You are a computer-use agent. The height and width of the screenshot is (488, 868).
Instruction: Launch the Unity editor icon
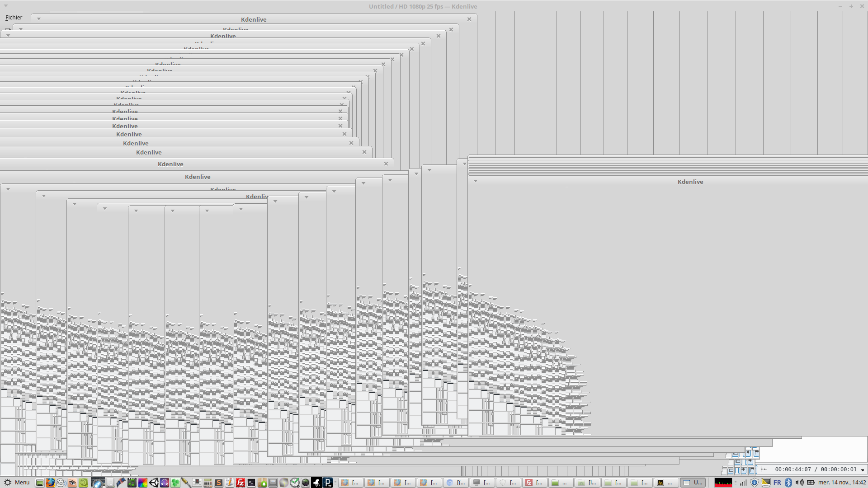pyautogui.click(x=154, y=483)
